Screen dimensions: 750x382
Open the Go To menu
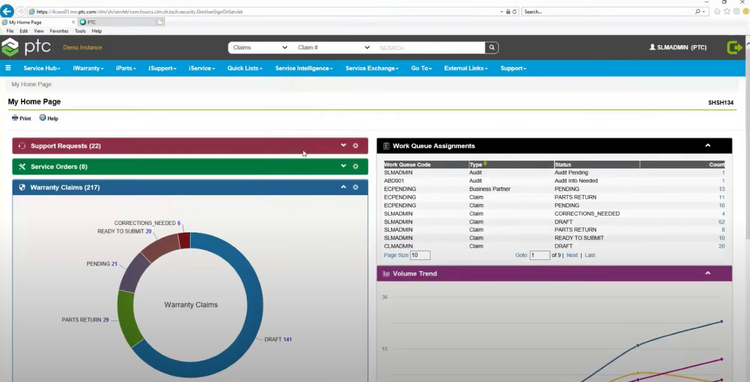(x=421, y=68)
